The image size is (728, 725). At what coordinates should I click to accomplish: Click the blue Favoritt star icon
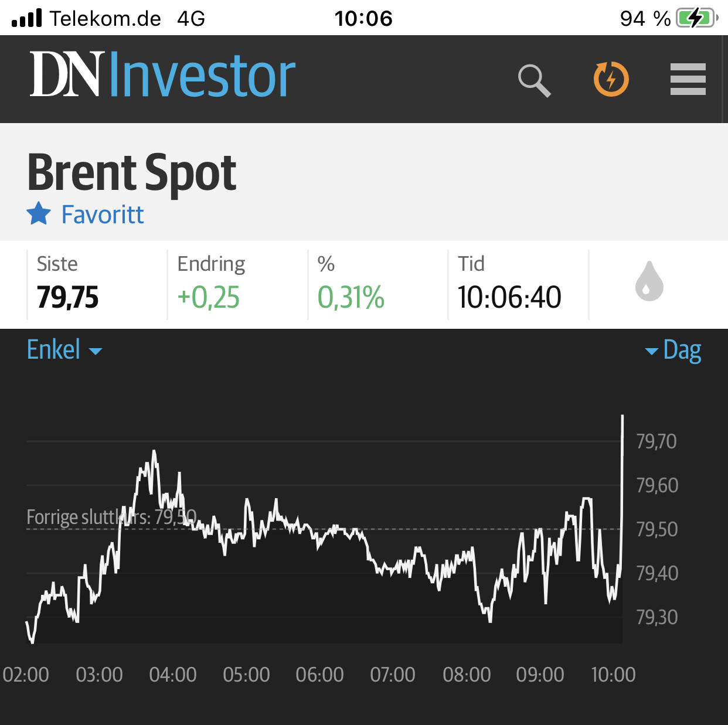coord(39,214)
